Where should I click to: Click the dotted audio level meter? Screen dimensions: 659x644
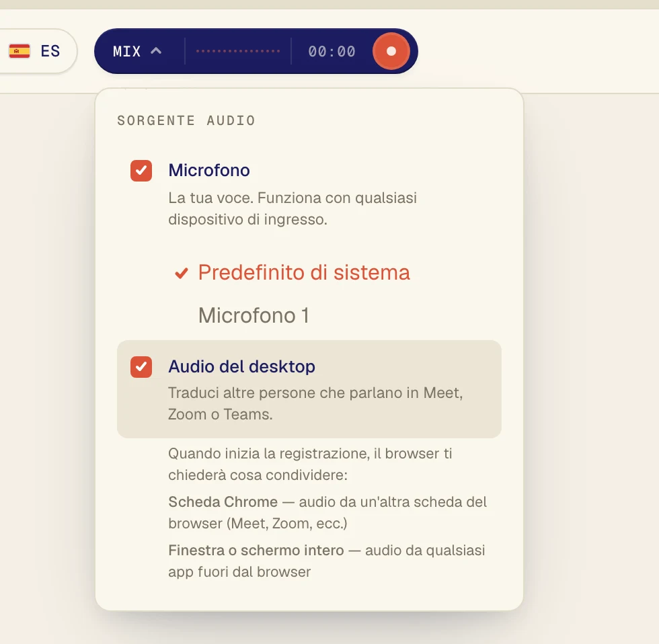238,51
